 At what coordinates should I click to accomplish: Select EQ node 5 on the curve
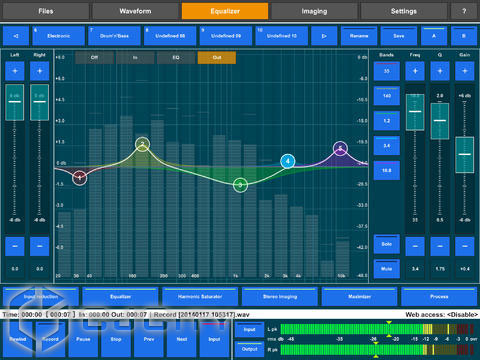(x=340, y=148)
